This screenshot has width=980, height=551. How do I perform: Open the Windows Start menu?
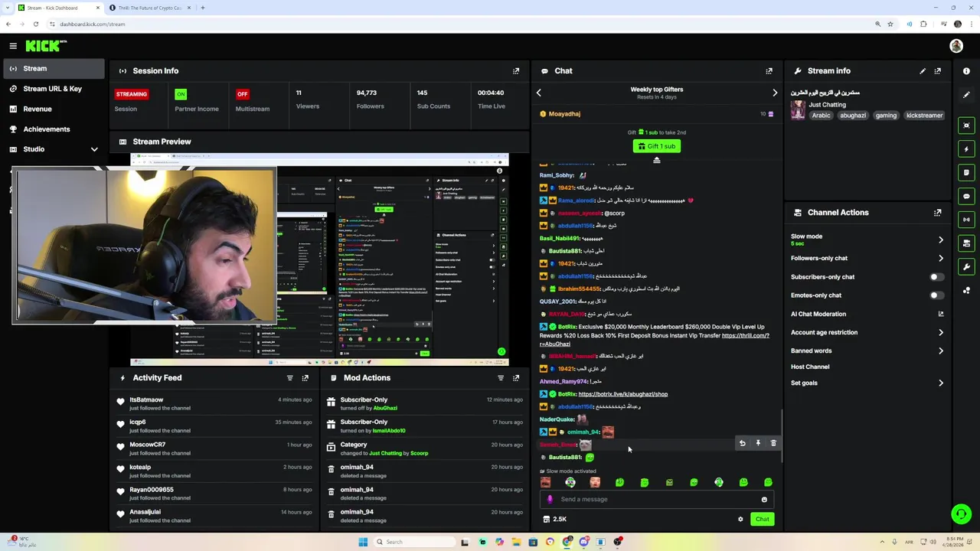[x=363, y=542]
